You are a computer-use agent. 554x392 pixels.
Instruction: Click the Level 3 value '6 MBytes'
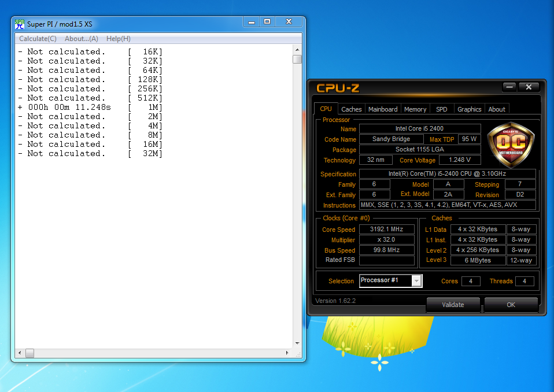coord(478,260)
